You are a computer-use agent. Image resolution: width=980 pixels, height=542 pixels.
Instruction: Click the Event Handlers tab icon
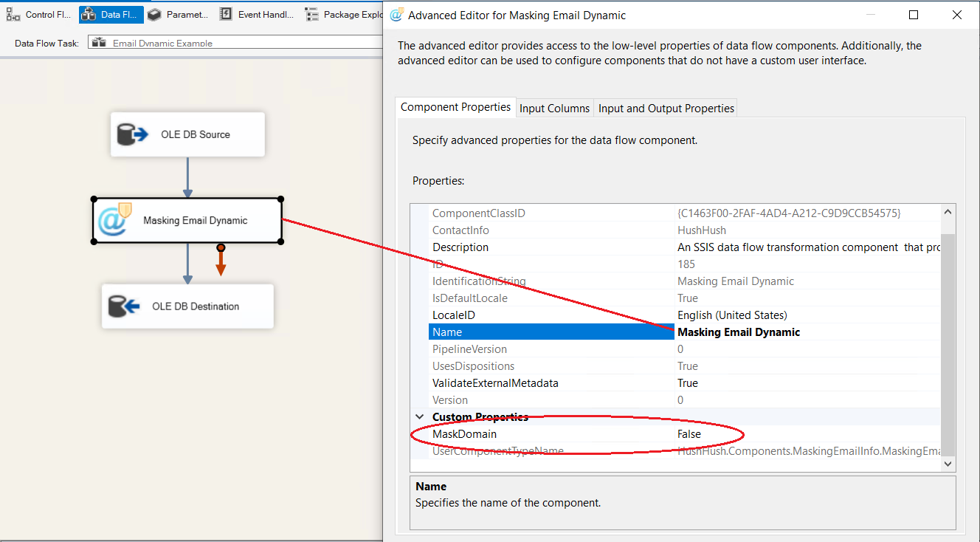(x=226, y=14)
